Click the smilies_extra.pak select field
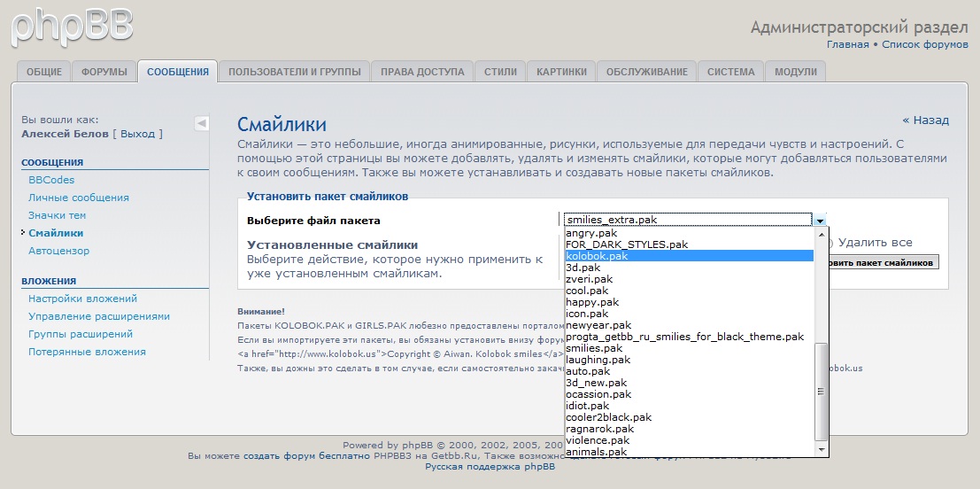Screen dimensions: 980x489 (x=695, y=220)
